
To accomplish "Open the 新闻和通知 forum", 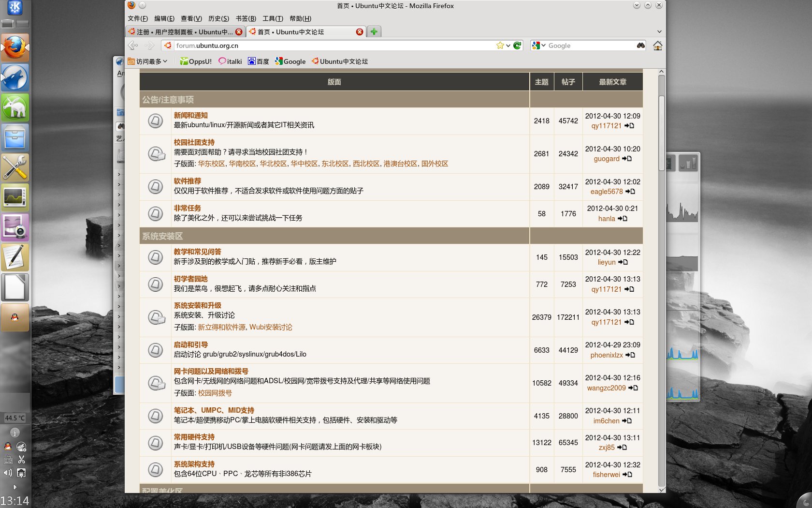I will click(x=191, y=115).
